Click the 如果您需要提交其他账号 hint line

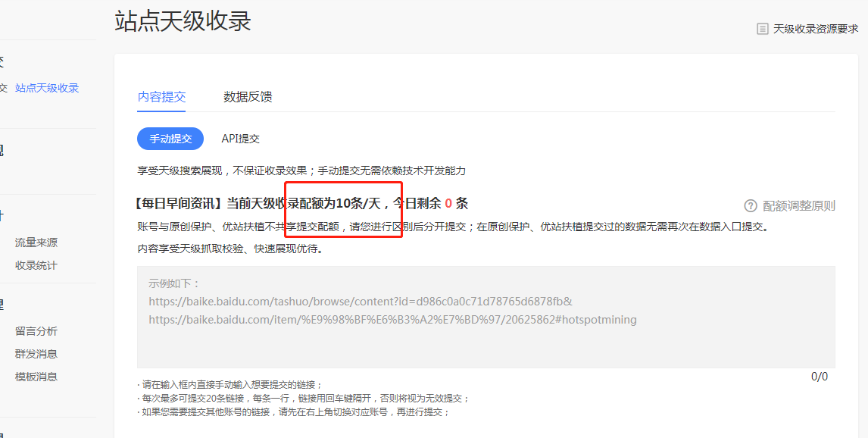(293, 412)
